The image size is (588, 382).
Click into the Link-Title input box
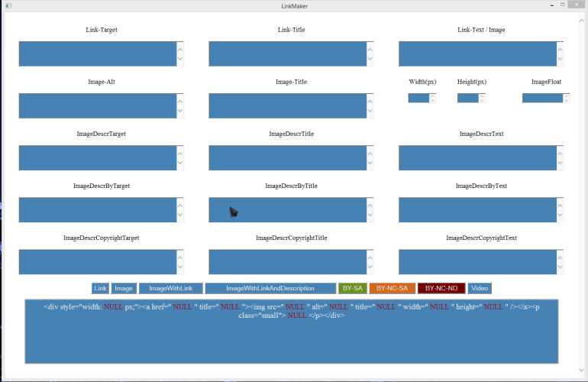click(x=287, y=54)
